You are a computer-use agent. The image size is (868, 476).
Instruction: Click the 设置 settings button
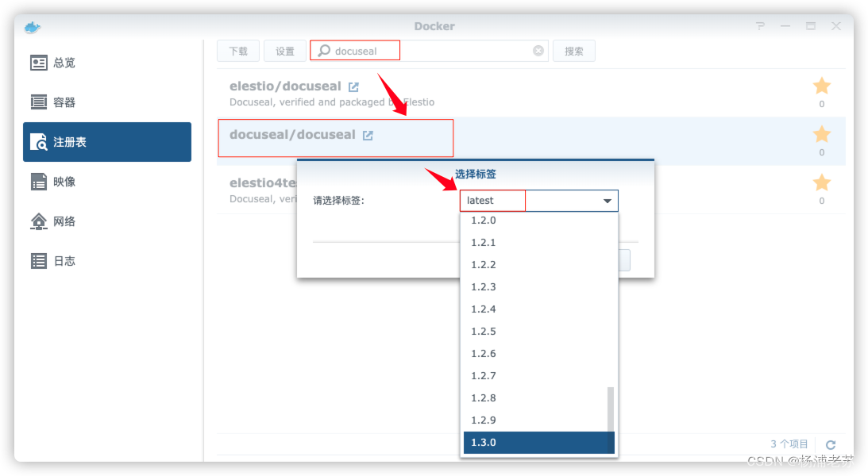(x=285, y=51)
